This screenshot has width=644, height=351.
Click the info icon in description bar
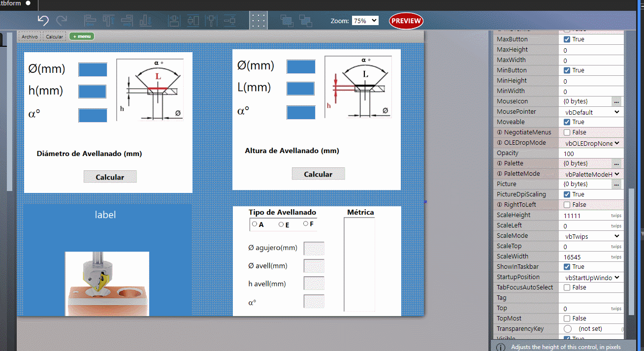coord(501,347)
